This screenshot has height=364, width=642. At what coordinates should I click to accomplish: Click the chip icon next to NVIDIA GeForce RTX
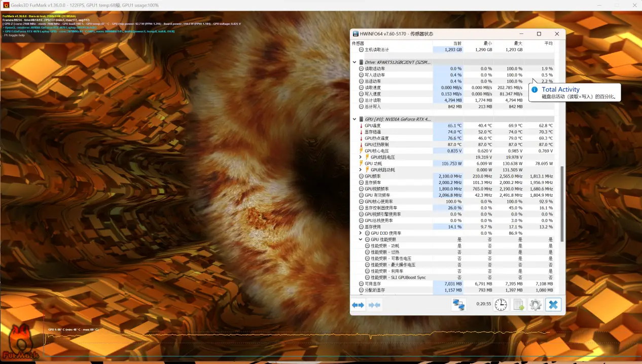pyautogui.click(x=361, y=119)
